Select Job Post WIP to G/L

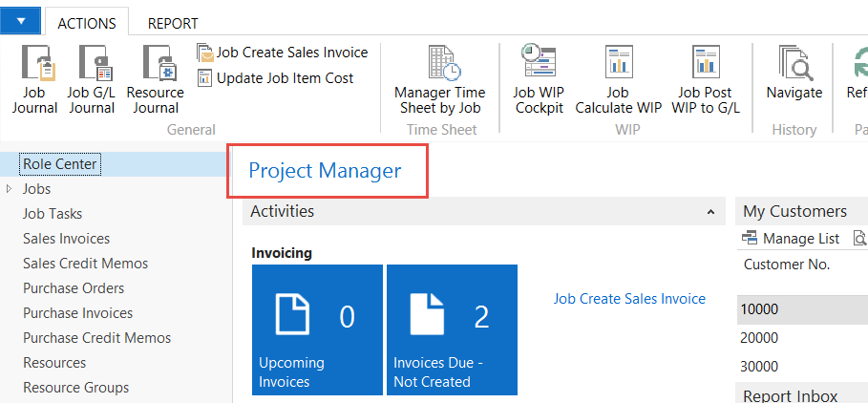point(706,79)
